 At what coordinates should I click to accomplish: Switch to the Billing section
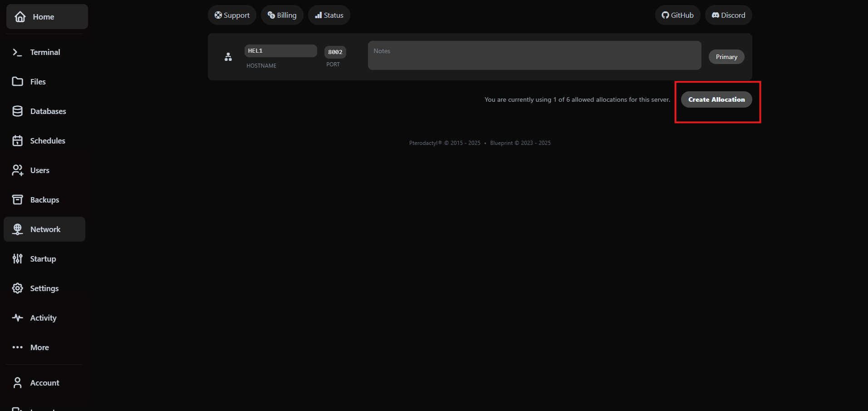point(282,15)
